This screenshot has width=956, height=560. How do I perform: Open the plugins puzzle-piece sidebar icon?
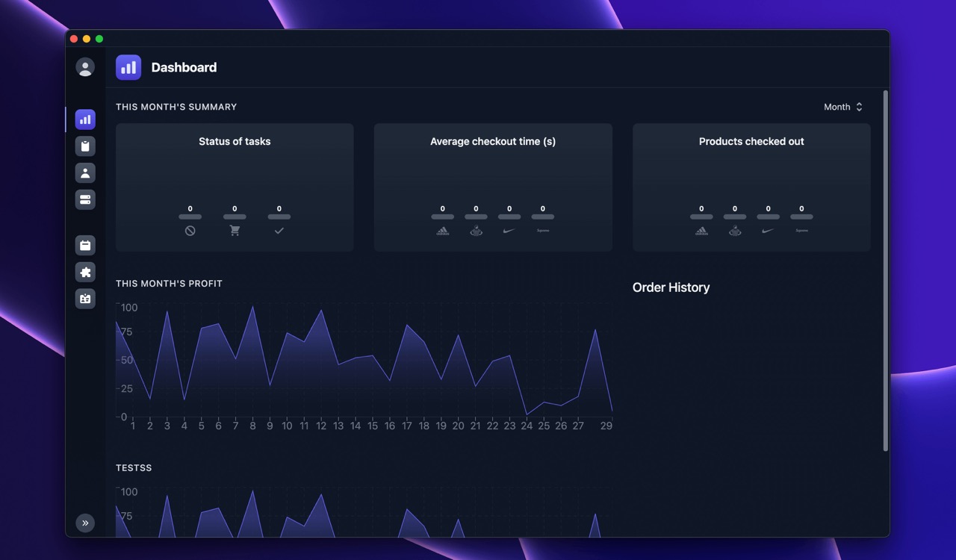[x=84, y=272]
